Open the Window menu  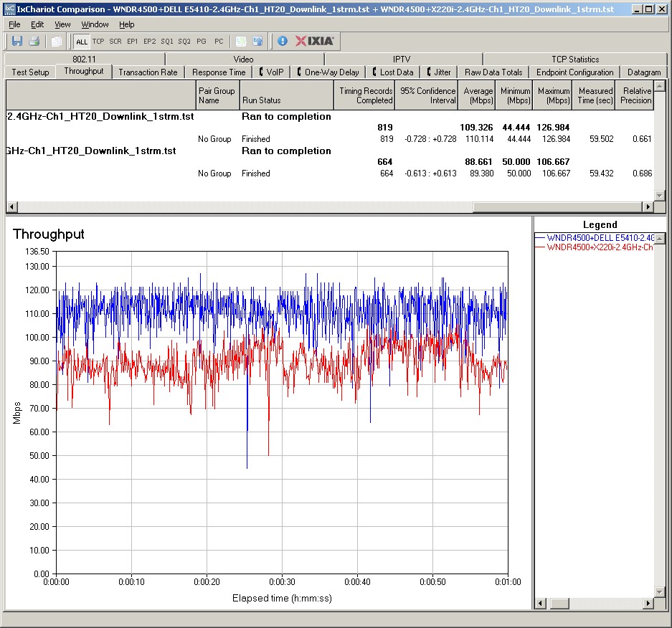click(95, 24)
